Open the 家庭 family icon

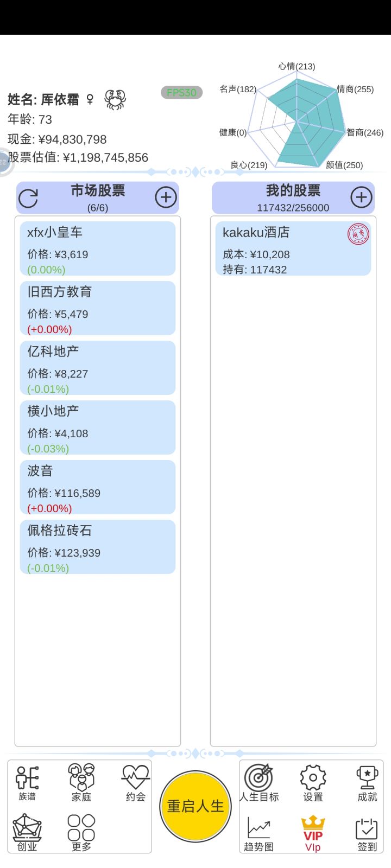pos(81,783)
